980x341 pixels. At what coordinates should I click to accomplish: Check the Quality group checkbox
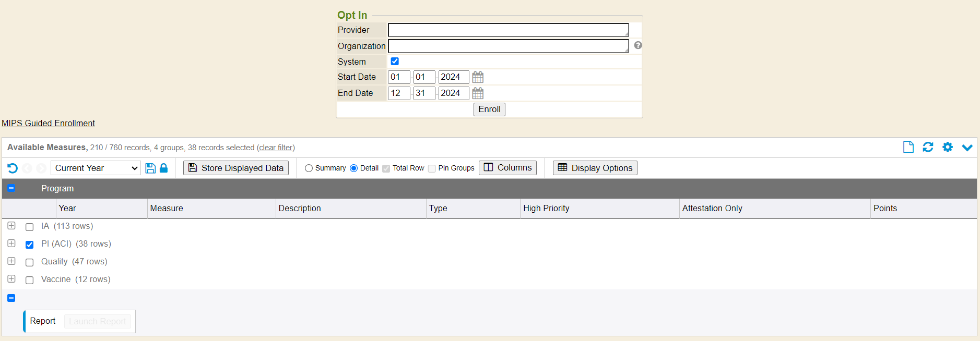click(30, 262)
